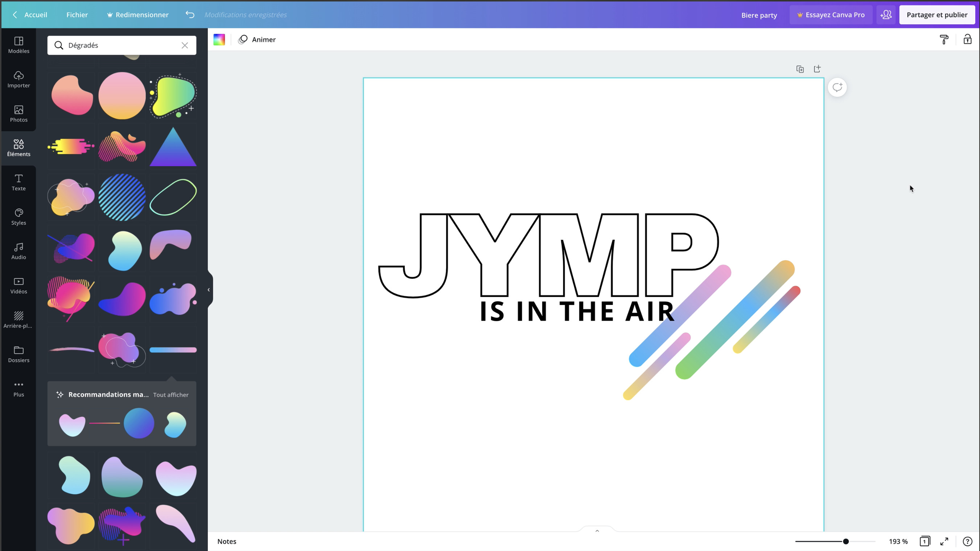Open the Styles sidebar panel

[18, 217]
